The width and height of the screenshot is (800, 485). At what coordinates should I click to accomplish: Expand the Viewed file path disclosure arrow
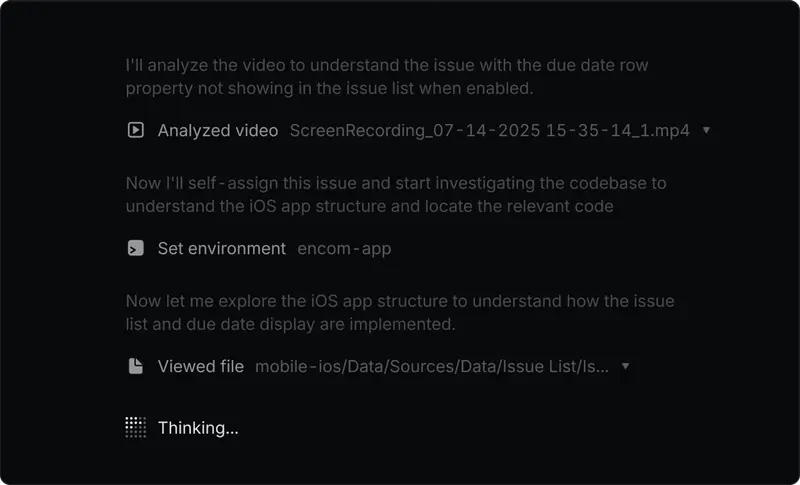click(625, 366)
